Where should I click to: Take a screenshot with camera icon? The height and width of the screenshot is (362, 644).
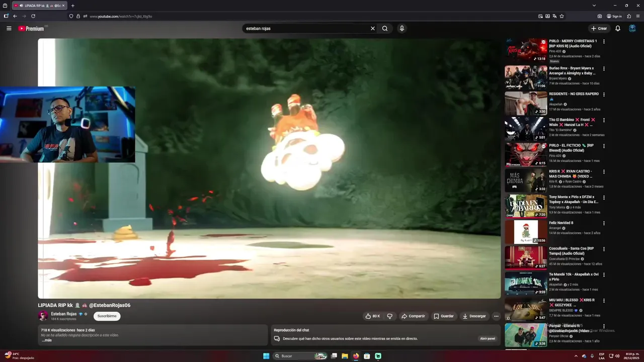(x=600, y=16)
